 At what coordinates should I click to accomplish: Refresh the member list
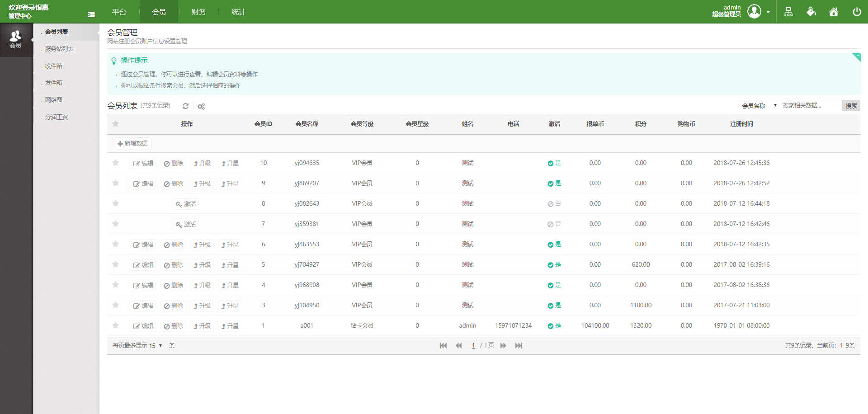point(185,106)
